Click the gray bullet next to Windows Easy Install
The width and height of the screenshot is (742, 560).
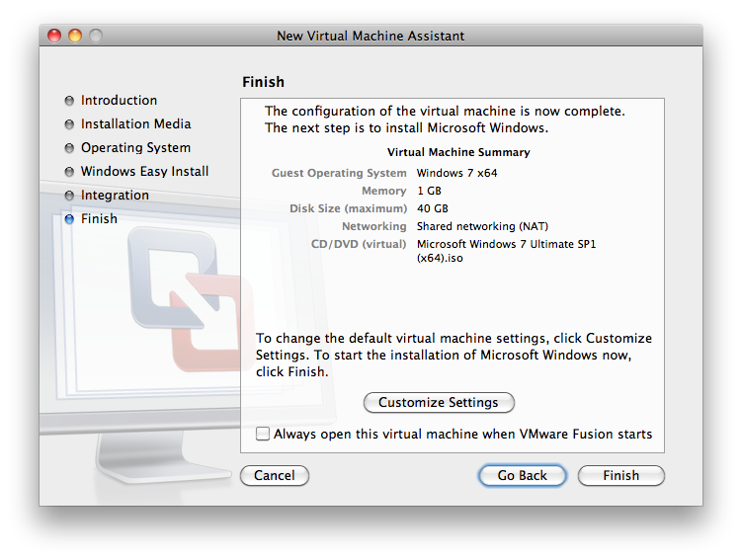[69, 172]
